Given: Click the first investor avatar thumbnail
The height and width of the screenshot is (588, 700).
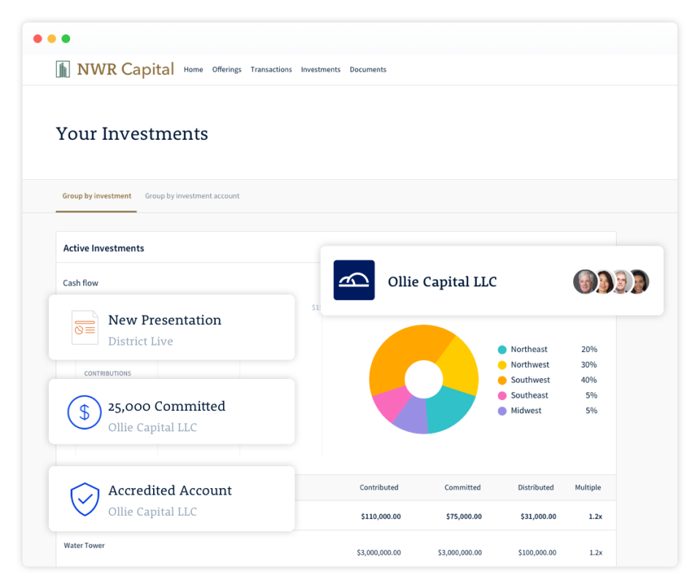Looking at the screenshot, I should [x=585, y=282].
